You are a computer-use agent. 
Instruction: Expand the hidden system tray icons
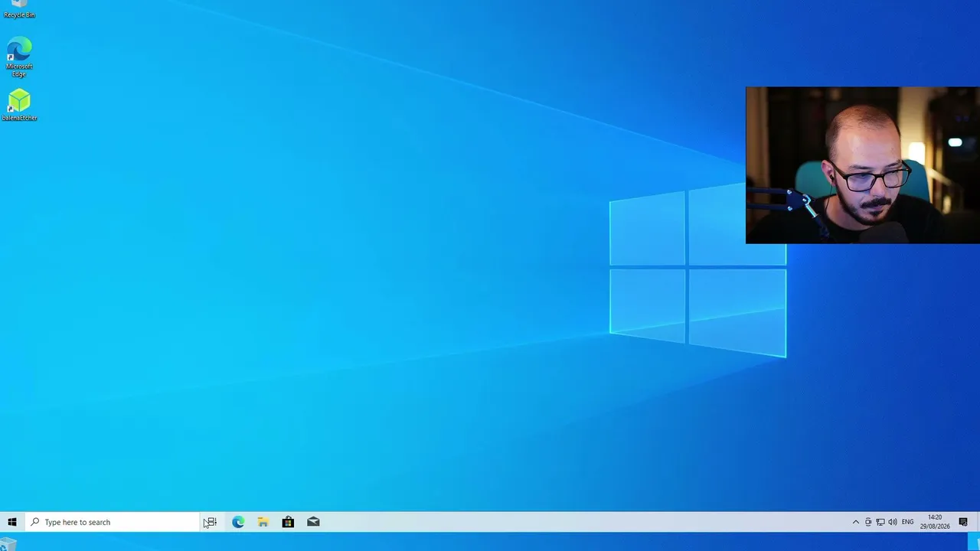(855, 522)
